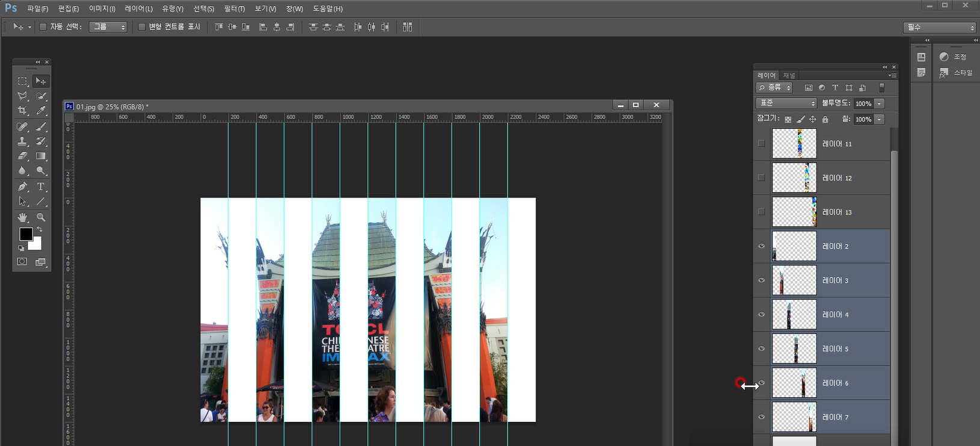
Task: Filter layers by type layers
Action: pos(835,88)
